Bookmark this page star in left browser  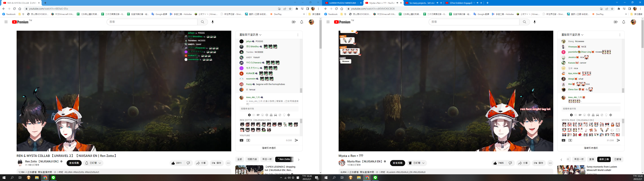[290, 9]
